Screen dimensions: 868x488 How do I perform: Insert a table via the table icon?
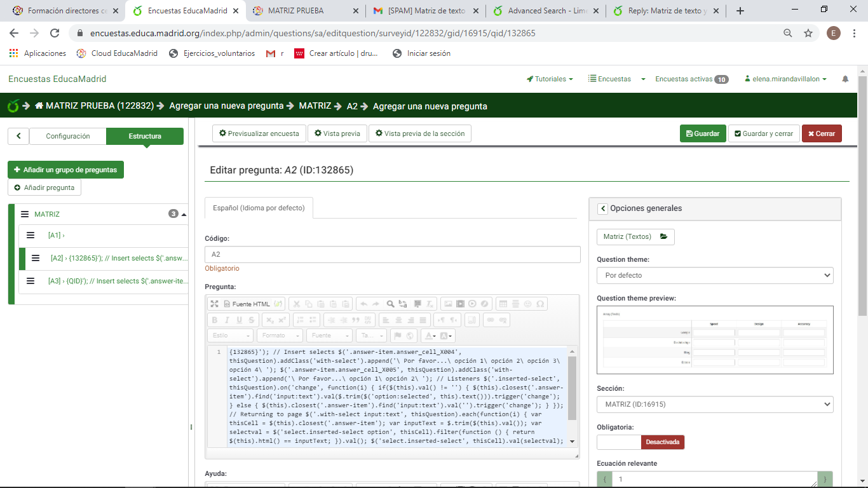(503, 304)
